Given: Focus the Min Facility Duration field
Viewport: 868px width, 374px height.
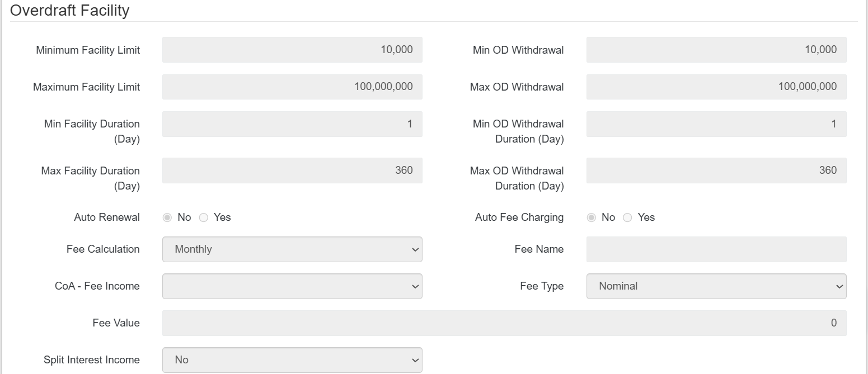Looking at the screenshot, I should [292, 124].
